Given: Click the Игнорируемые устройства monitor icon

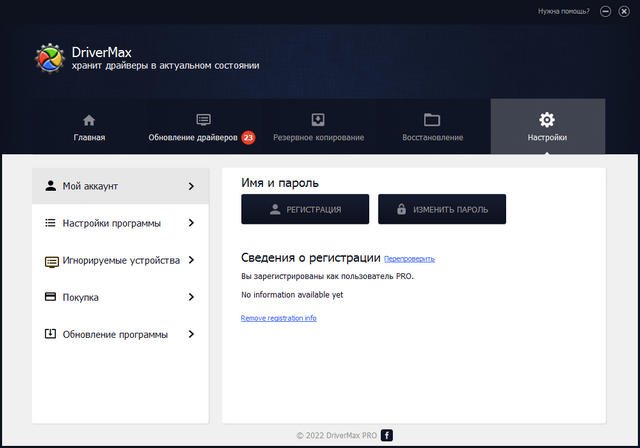Looking at the screenshot, I should pos(52,262).
